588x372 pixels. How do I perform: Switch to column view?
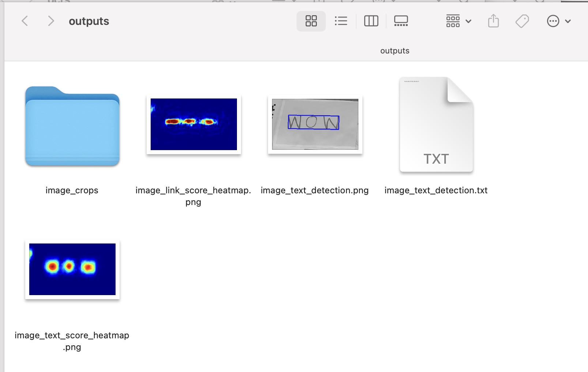[371, 21]
